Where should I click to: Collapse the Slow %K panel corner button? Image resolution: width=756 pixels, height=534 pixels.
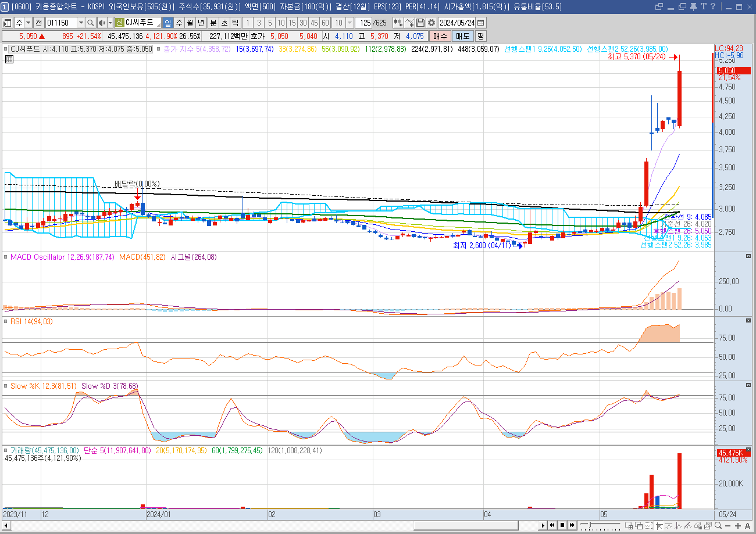(748, 385)
